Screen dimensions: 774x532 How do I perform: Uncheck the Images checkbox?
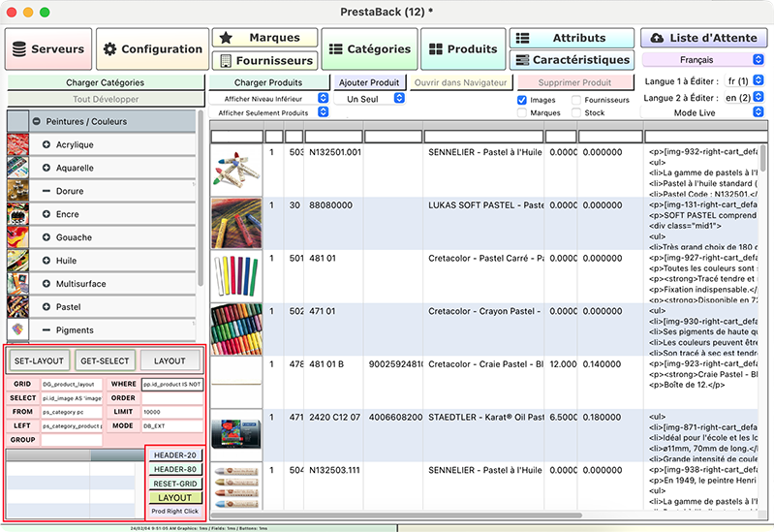(x=522, y=100)
